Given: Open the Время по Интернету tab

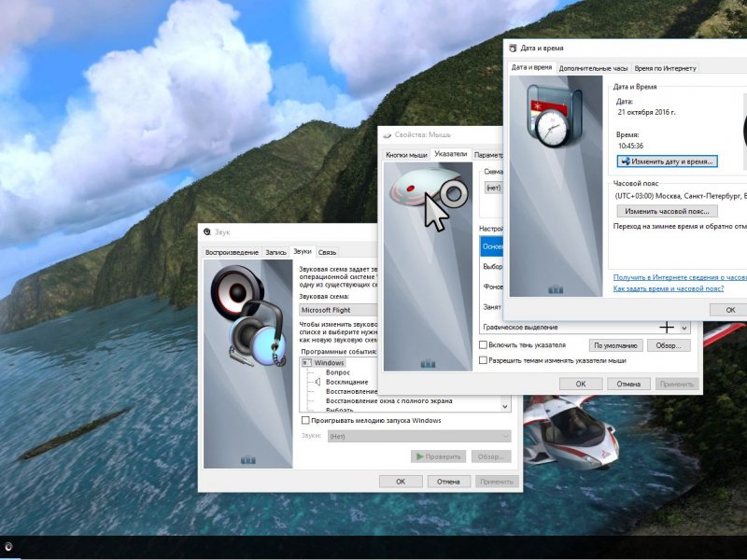Looking at the screenshot, I should pos(666,68).
